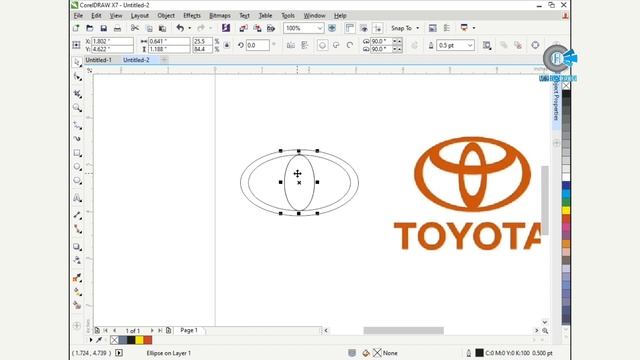This screenshot has width=640, height=360.
Task: Click the Save icon
Action: [x=104, y=28]
